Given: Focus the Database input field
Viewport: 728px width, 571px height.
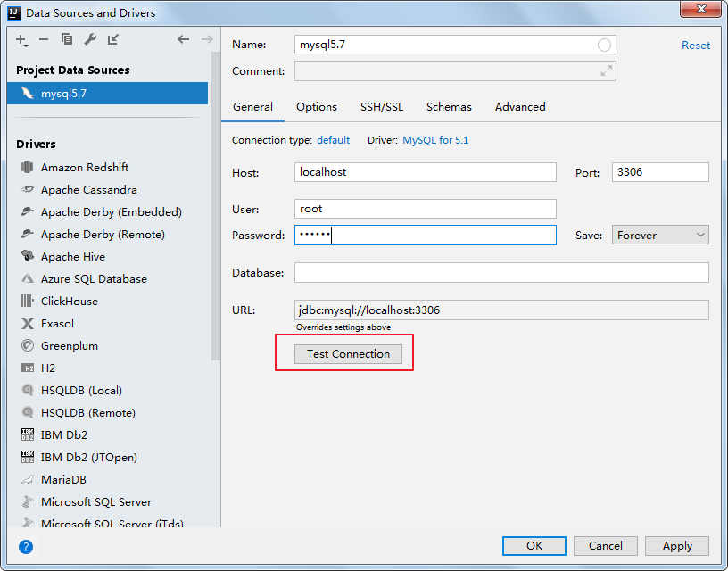Looking at the screenshot, I should coord(501,272).
